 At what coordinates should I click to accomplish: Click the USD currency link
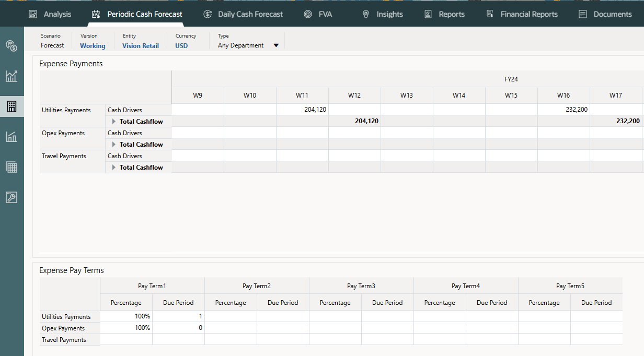click(181, 46)
